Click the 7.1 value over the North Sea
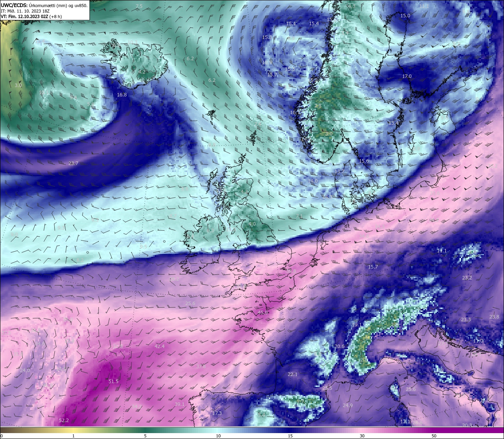The width and height of the screenshot is (504, 439). [x=299, y=217]
